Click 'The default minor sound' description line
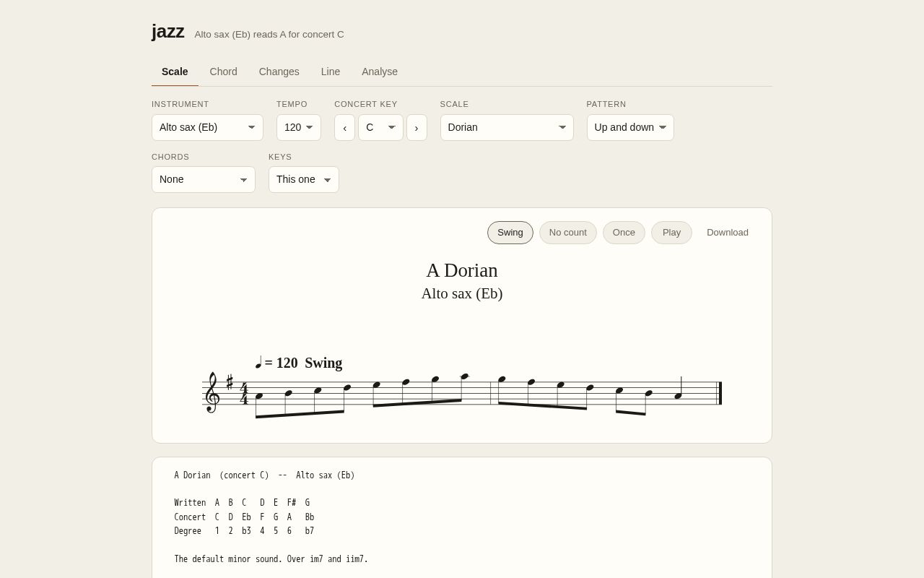 click(x=271, y=559)
